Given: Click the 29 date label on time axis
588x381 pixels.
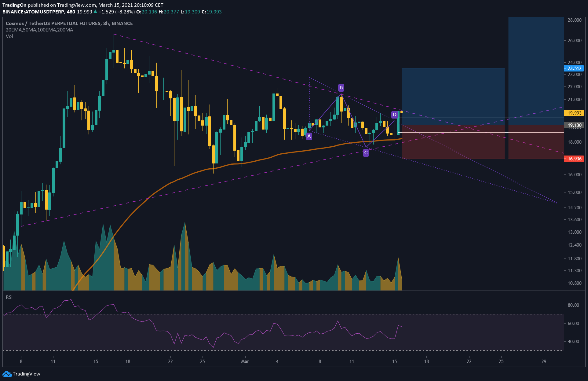Looking at the screenshot, I should coord(544,361).
